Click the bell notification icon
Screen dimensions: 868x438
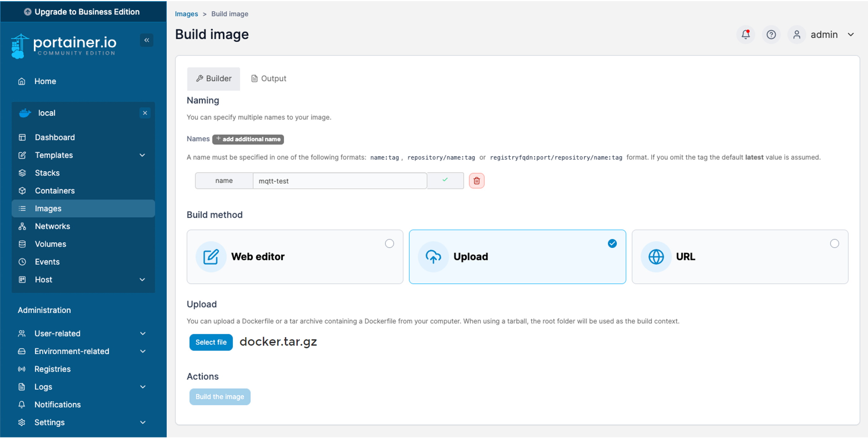745,35
